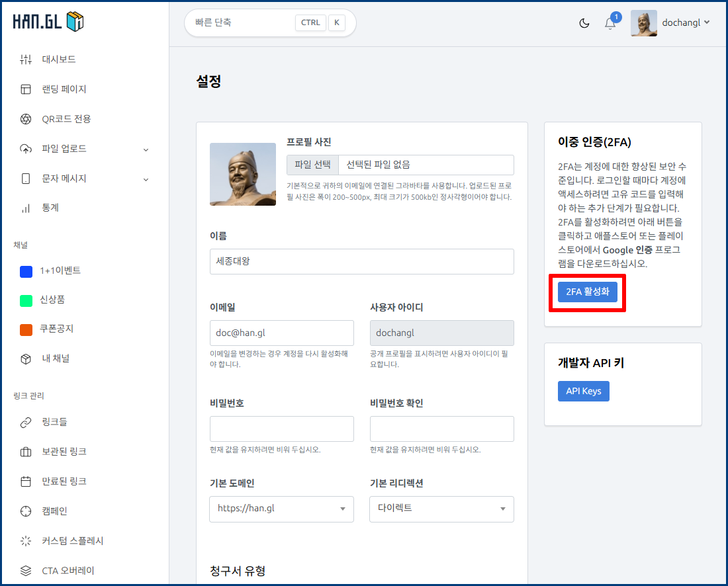Image resolution: width=728 pixels, height=586 pixels.
Task: Click the 사용자 아이디 field
Action: click(441, 333)
